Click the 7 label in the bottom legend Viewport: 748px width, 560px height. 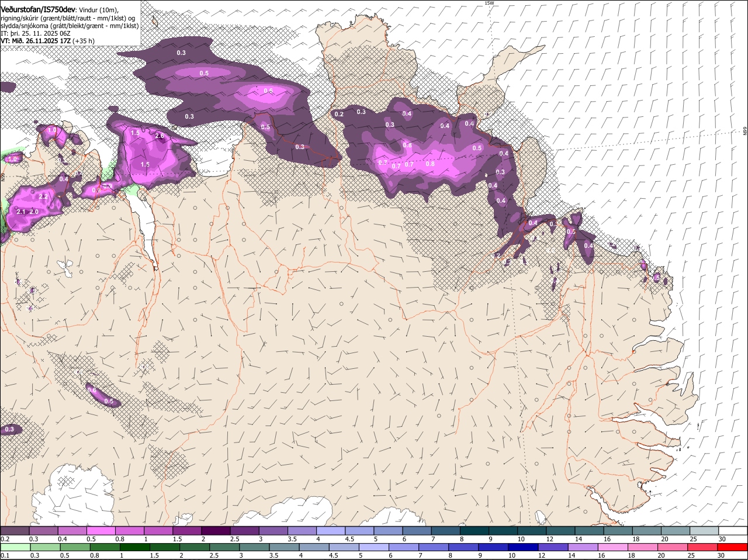pyautogui.click(x=419, y=555)
